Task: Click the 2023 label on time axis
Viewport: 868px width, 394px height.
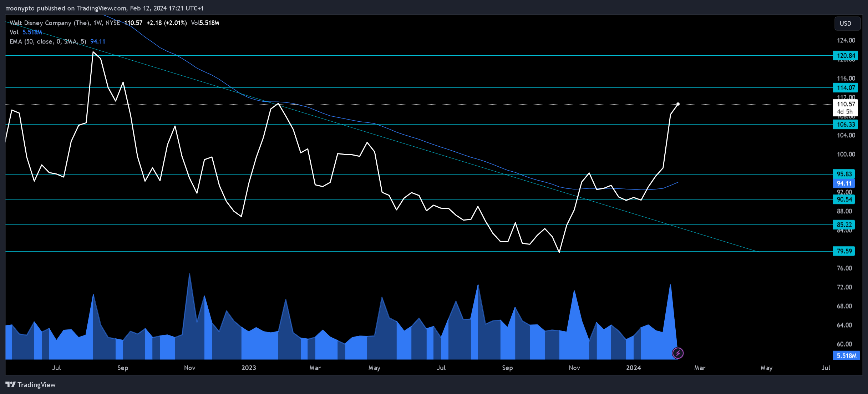Action: pos(249,368)
